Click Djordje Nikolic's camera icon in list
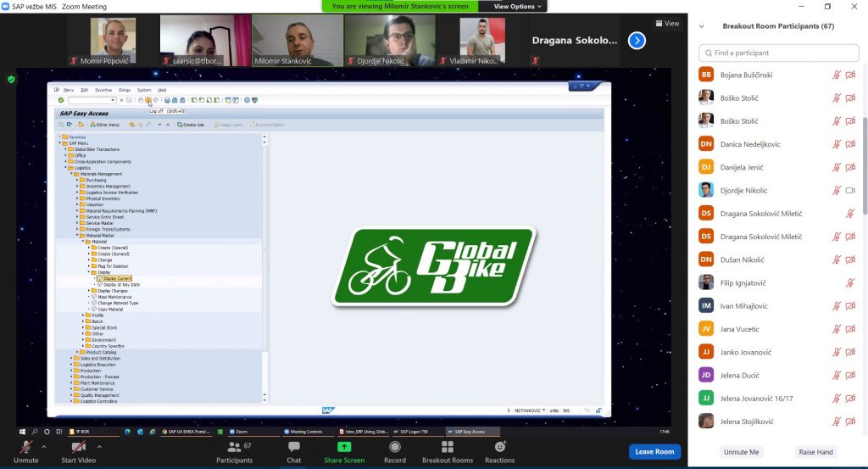The image size is (868, 469). point(851,191)
